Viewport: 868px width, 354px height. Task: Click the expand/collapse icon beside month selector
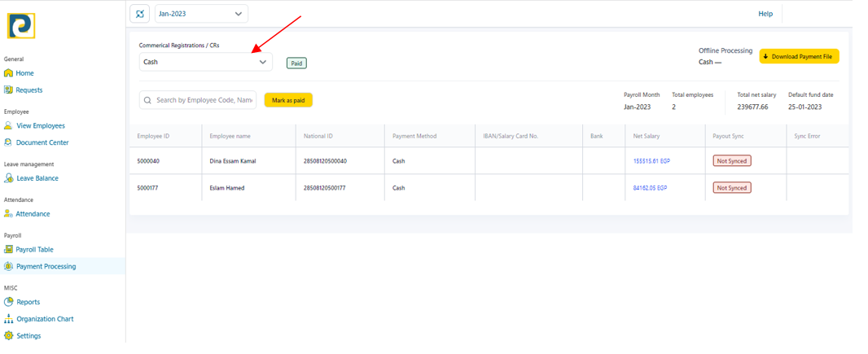pyautogui.click(x=140, y=14)
